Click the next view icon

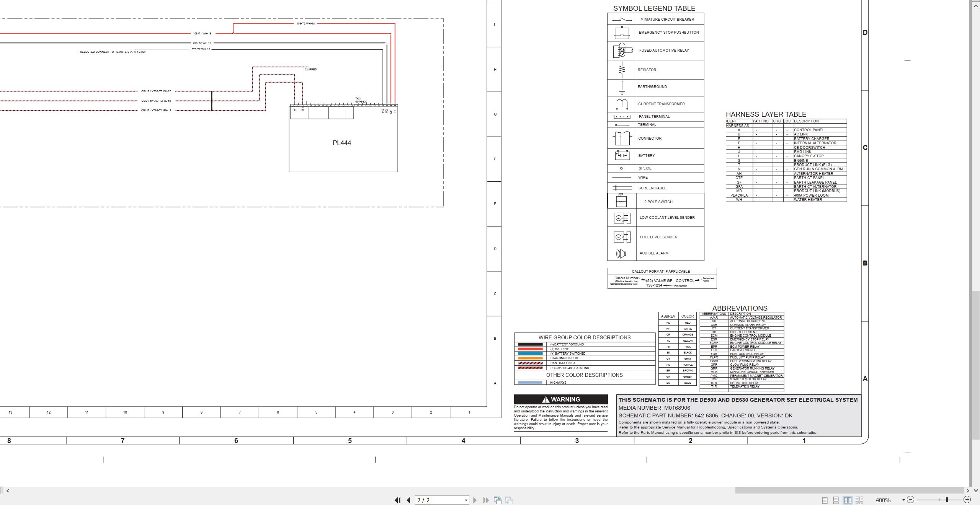point(509,500)
